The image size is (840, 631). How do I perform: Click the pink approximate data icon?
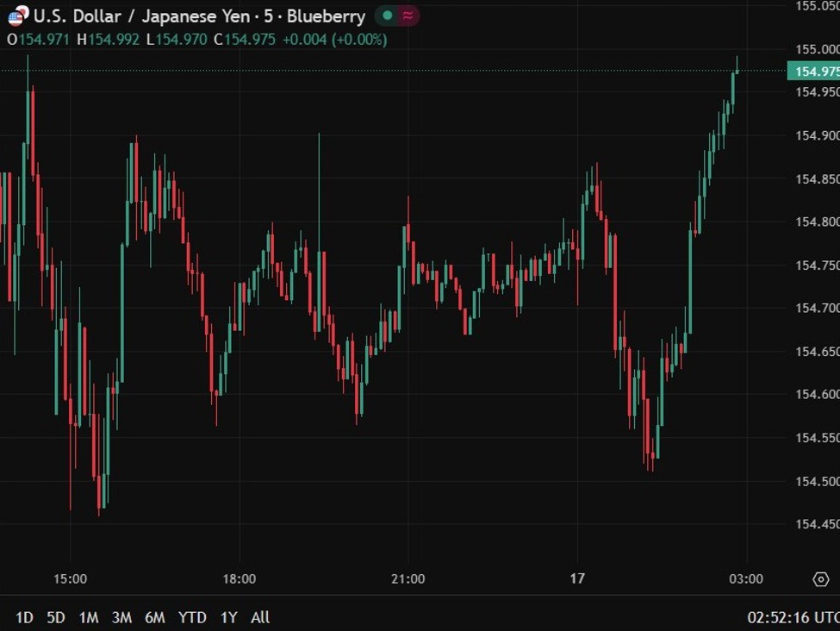[408, 16]
